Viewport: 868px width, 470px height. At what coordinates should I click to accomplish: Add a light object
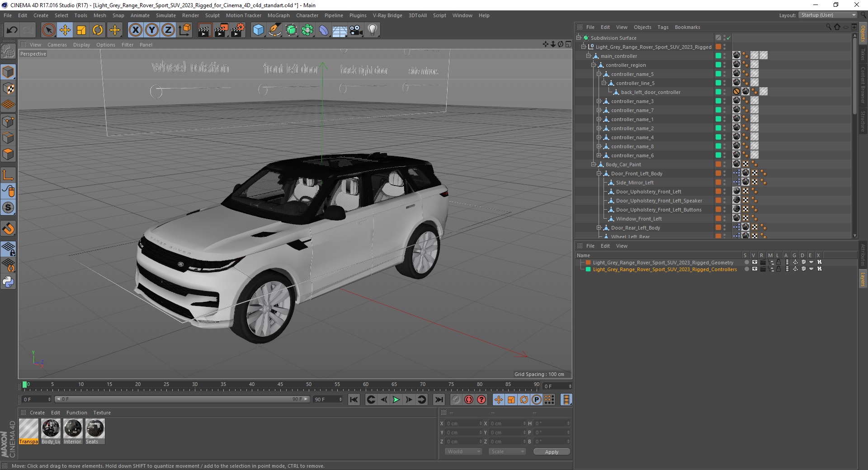(373, 30)
